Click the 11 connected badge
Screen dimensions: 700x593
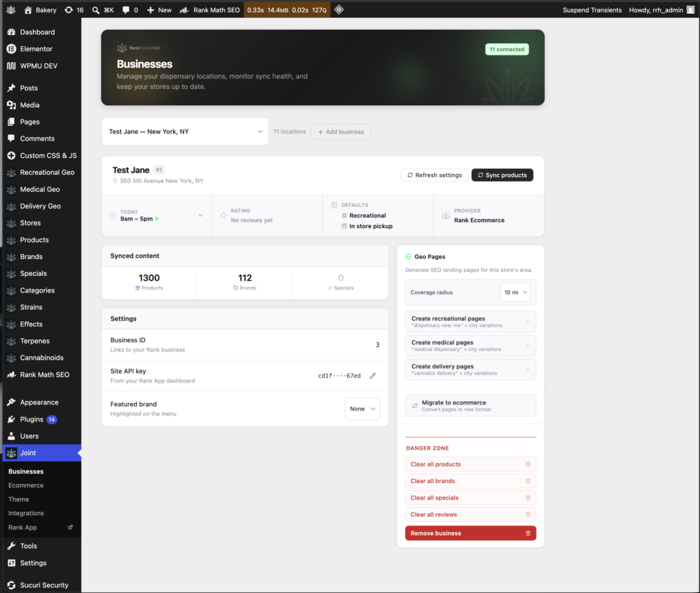coord(507,49)
